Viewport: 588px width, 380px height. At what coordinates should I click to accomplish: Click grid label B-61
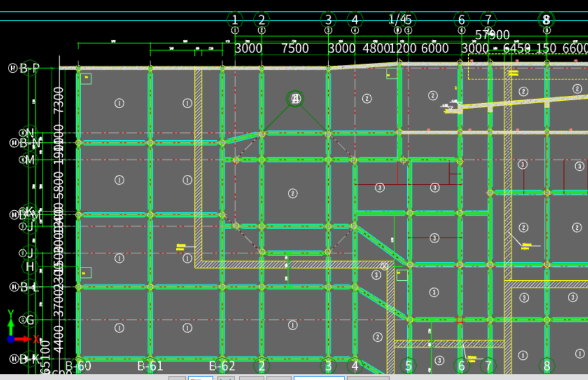point(150,366)
